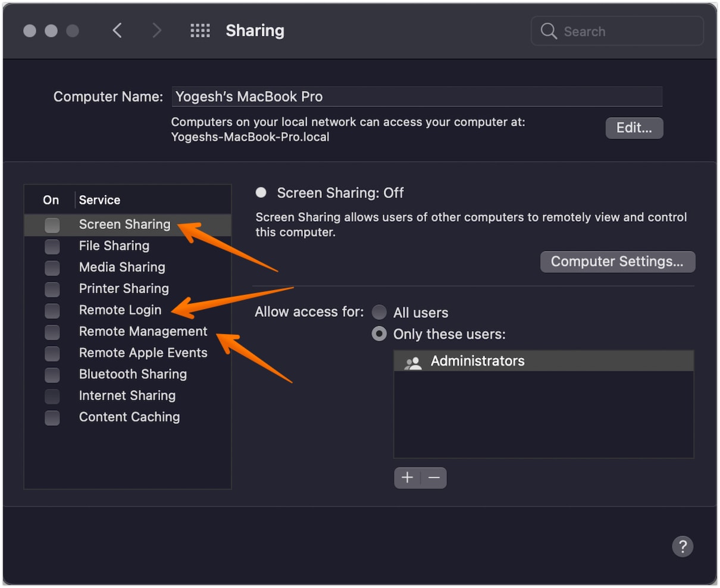This screenshot has width=720, height=588.
Task: Enable the Remote Login checkbox
Action: tap(52, 310)
